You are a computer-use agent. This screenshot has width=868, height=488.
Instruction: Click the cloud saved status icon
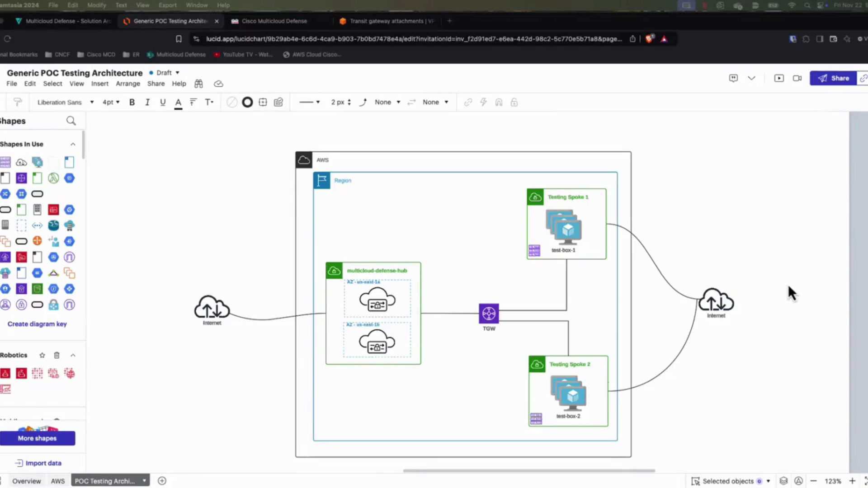(218, 84)
